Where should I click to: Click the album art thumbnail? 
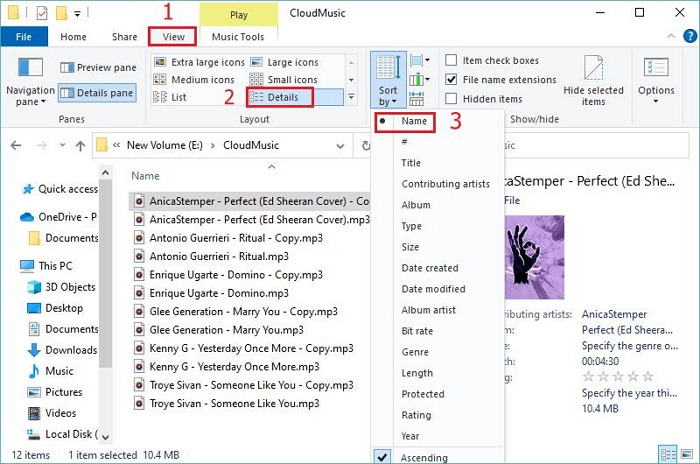[535, 257]
